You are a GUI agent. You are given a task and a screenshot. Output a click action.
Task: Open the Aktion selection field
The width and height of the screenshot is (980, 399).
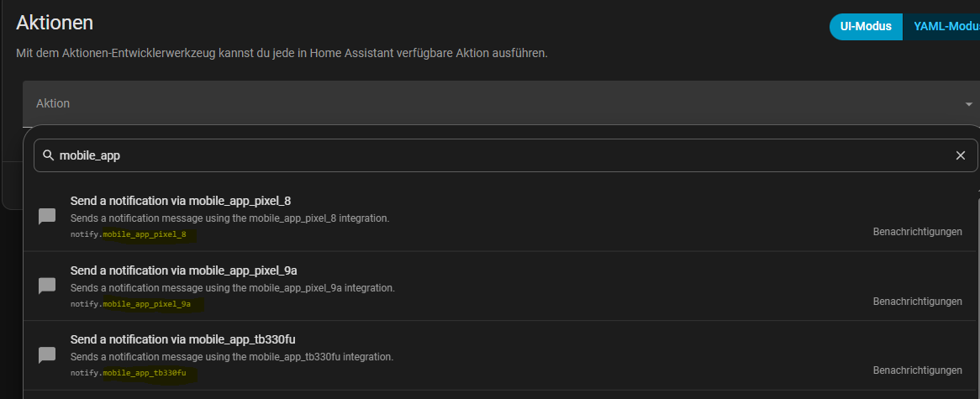pos(501,103)
